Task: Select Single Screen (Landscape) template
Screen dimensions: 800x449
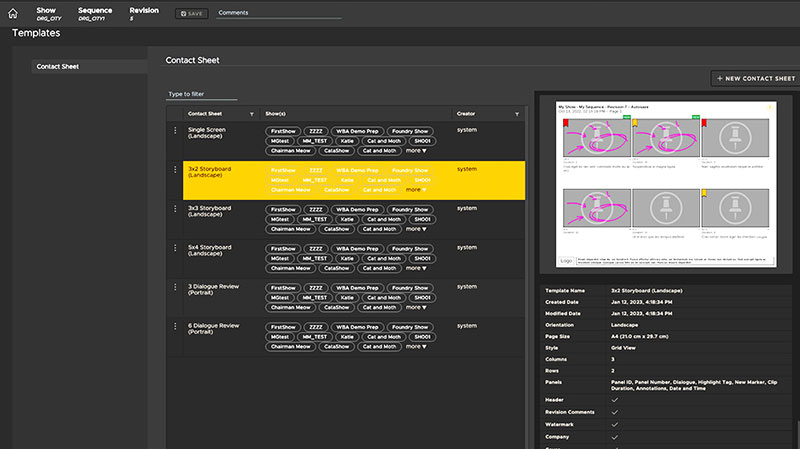Action: coord(207,133)
